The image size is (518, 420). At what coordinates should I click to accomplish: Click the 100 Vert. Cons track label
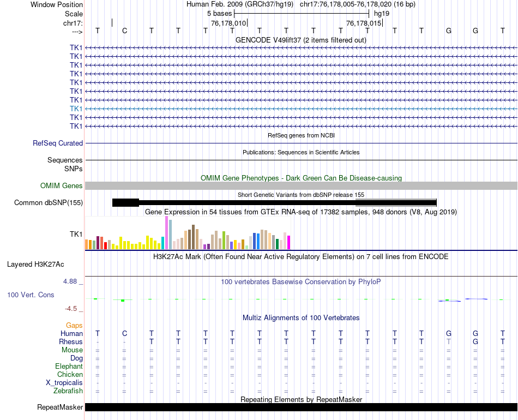coord(31,295)
